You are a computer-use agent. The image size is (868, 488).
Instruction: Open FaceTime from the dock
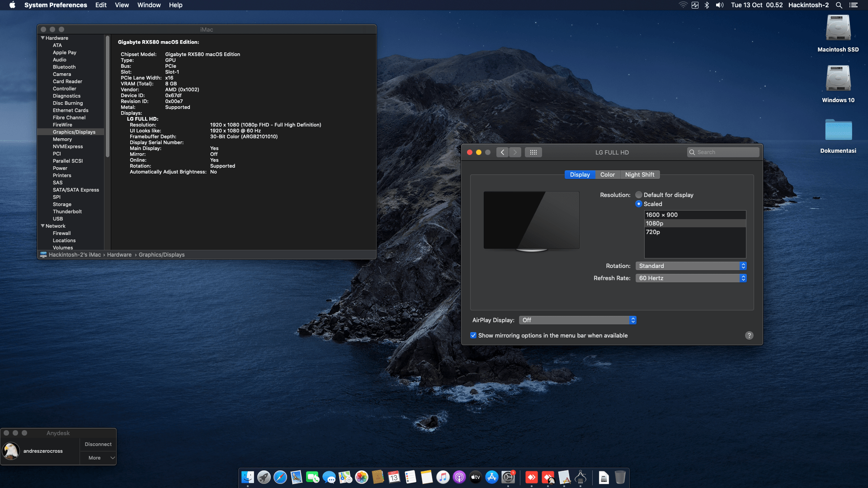[x=313, y=477]
